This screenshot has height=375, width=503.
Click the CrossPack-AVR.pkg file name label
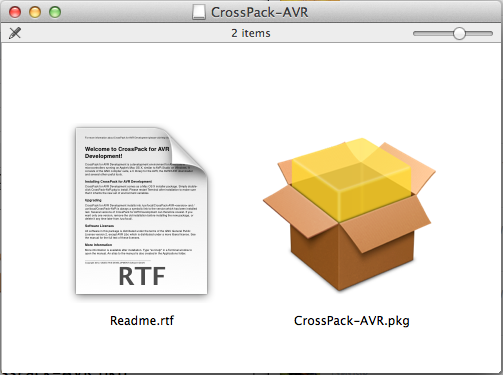coord(352,320)
